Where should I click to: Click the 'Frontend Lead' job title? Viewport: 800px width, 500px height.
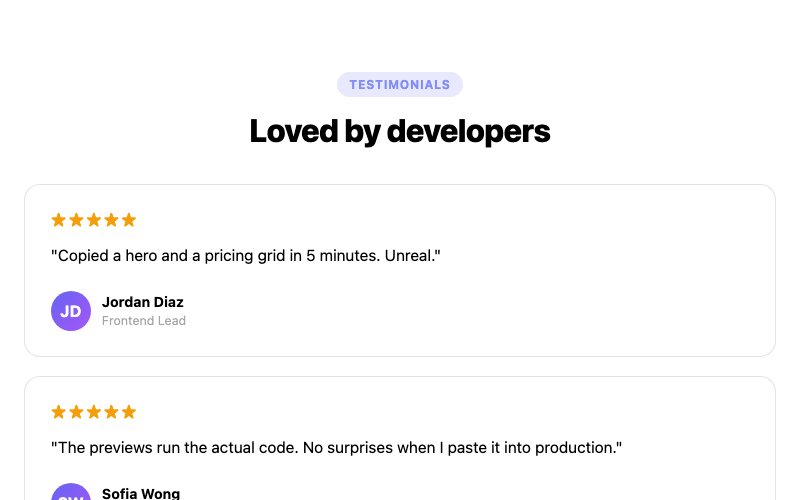coord(144,321)
